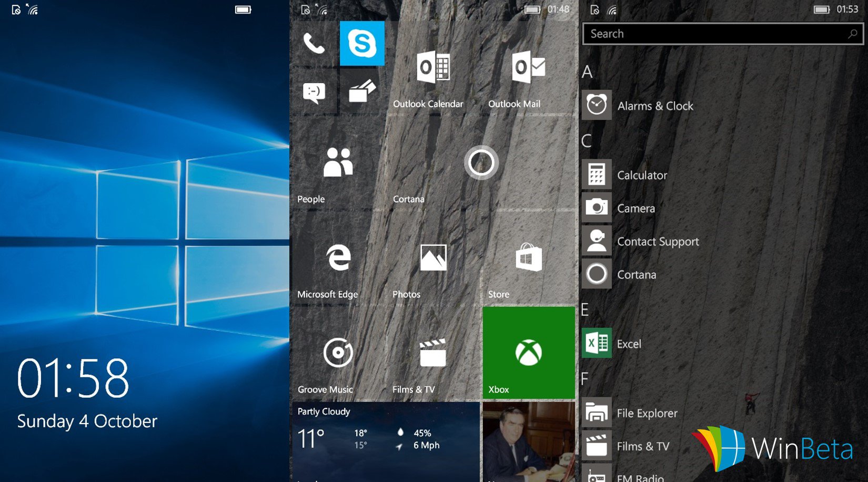The width and height of the screenshot is (868, 482).
Task: Jump using the letter C header
Action: [x=587, y=141]
